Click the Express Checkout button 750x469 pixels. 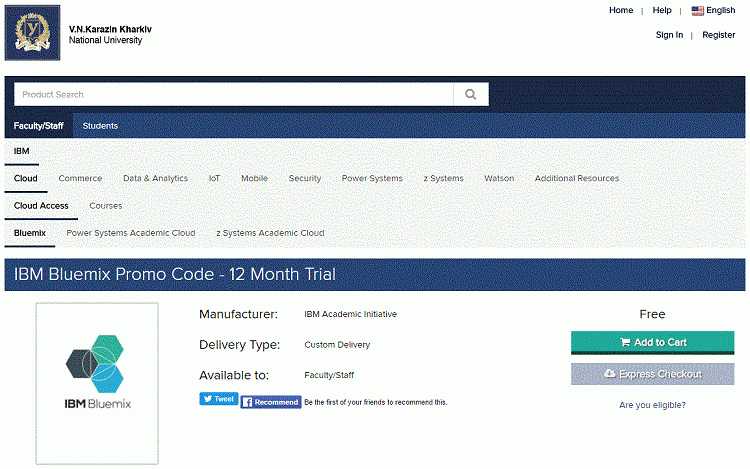point(652,374)
